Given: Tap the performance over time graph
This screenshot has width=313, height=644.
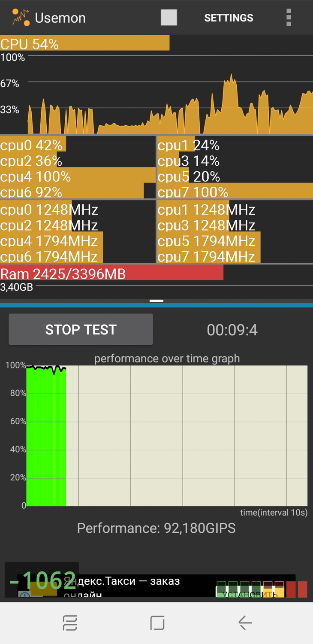Looking at the screenshot, I should (167, 435).
